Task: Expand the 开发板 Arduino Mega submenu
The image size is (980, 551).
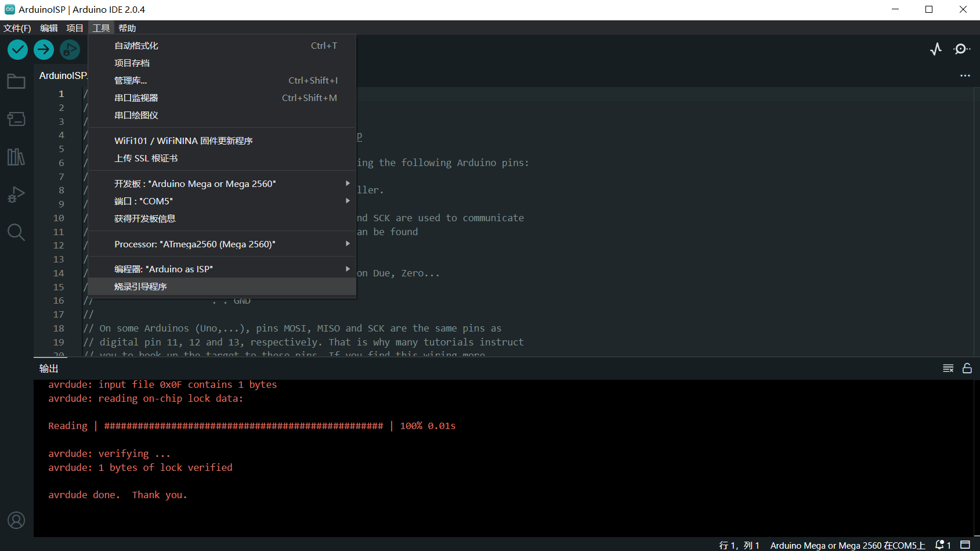Action: click(222, 184)
